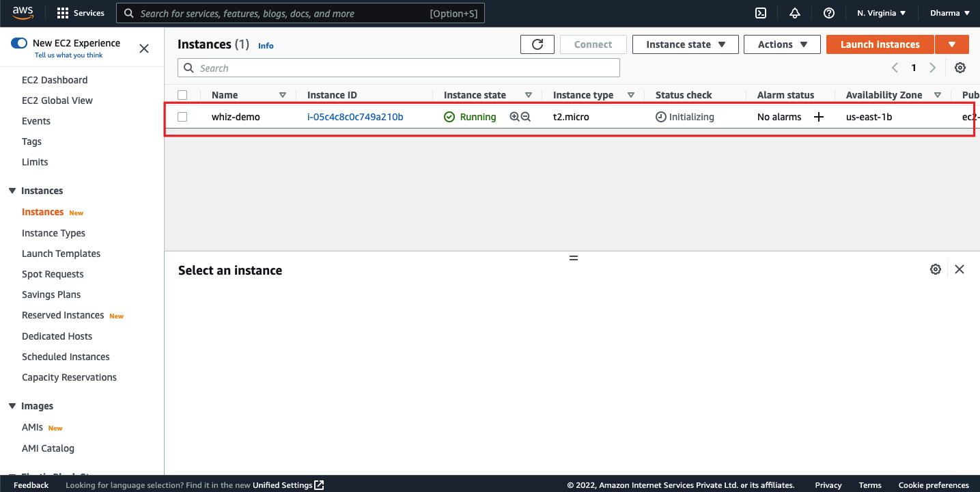
Task: Open AMIs page
Action: click(32, 427)
